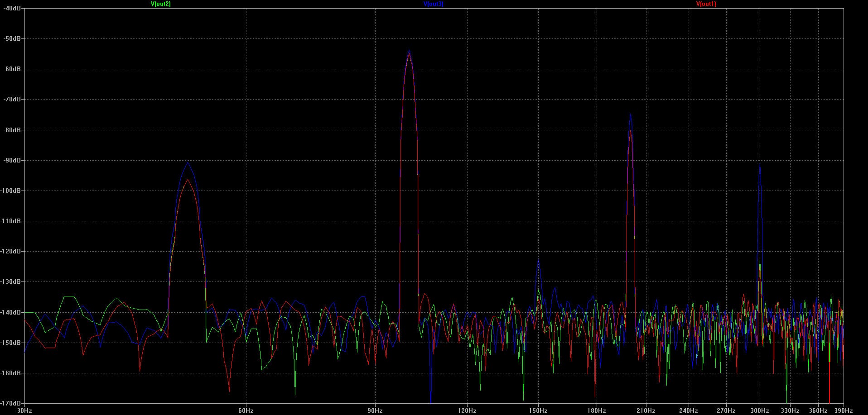Click the -130dB vertical axis label
868x415 pixels.
(10, 281)
